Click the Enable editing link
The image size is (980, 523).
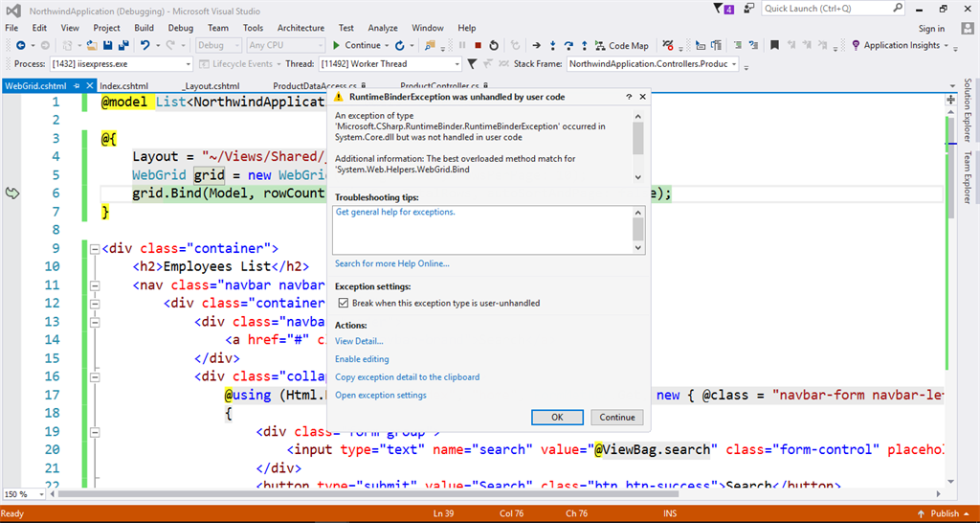[362, 359]
